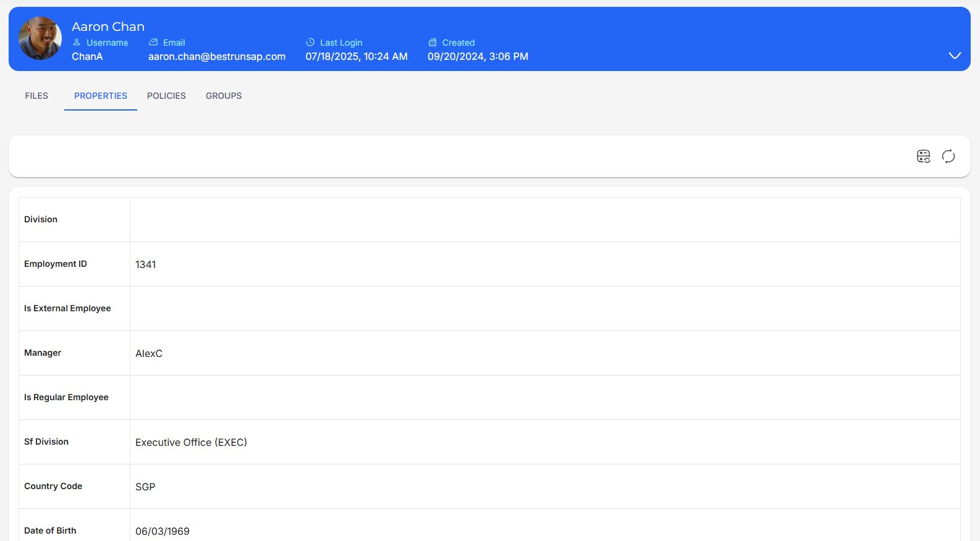The width and height of the screenshot is (980, 541).
Task: Expand the user header with the chevron
Action: pyautogui.click(x=954, y=56)
